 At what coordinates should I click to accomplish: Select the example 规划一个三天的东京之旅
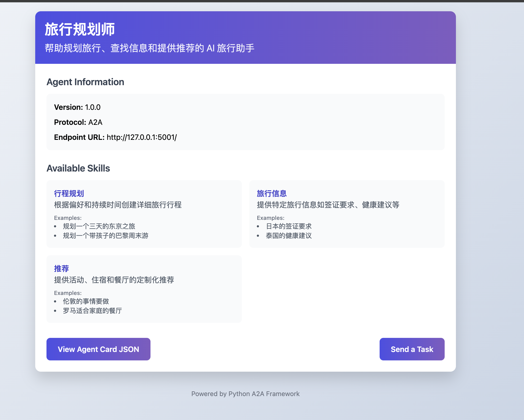click(99, 226)
